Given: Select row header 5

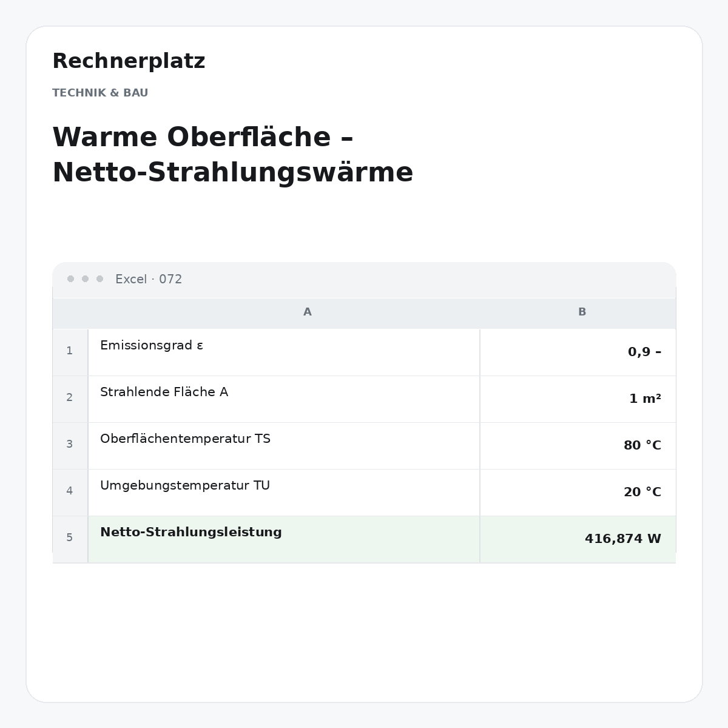Looking at the screenshot, I should [70, 538].
